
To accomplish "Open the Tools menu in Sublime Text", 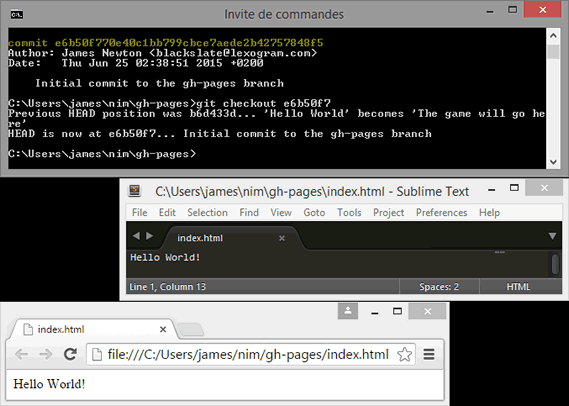I will pyautogui.click(x=349, y=212).
